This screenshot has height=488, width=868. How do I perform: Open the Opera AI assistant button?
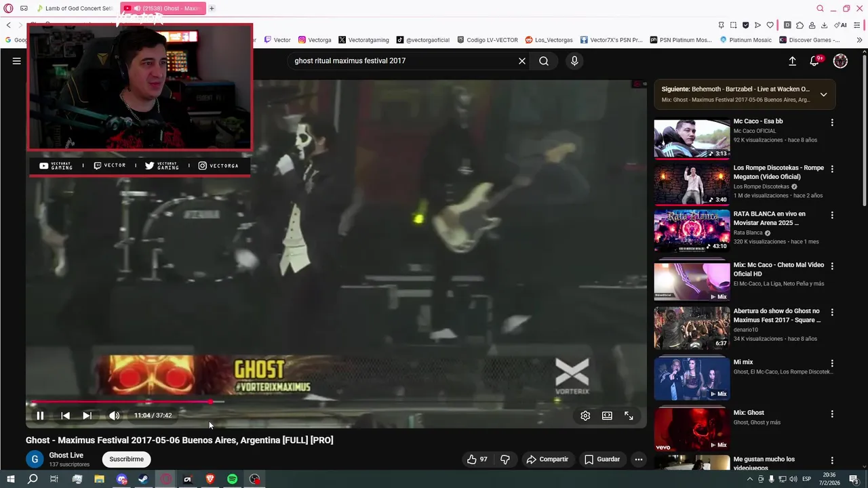841,25
